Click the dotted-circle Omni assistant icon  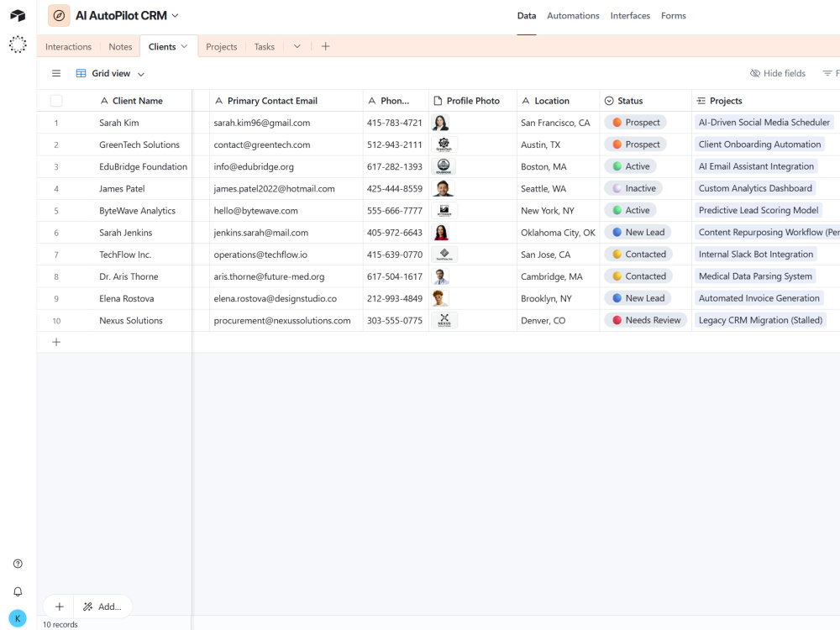pyautogui.click(x=18, y=44)
